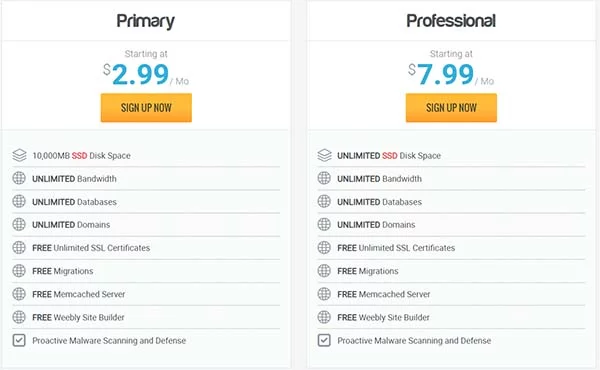Click the $7.99 per month price

click(x=451, y=75)
